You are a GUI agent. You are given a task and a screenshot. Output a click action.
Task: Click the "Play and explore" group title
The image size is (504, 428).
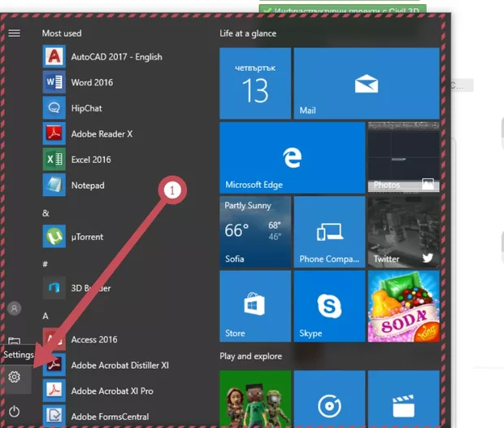click(x=250, y=356)
